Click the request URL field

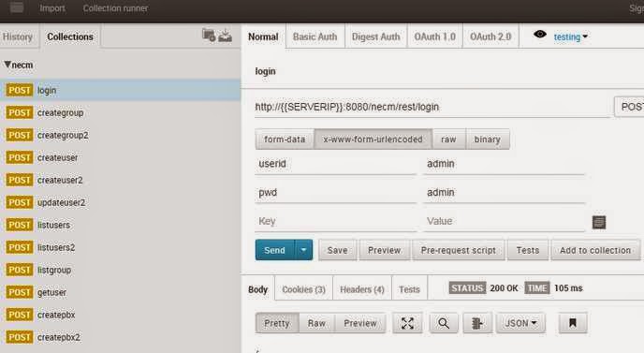click(x=432, y=108)
